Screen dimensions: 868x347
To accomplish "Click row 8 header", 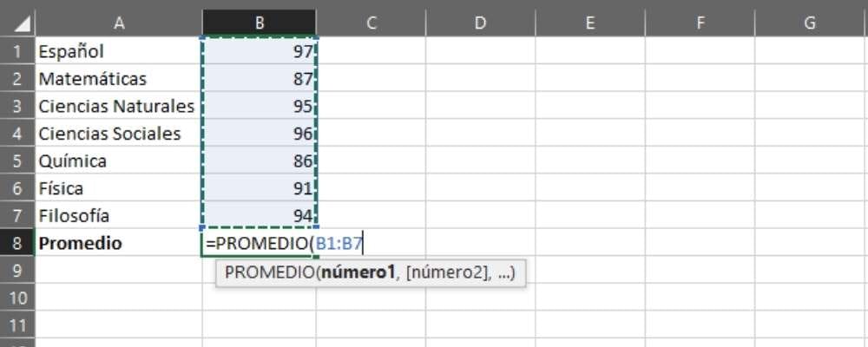I will click(16, 243).
